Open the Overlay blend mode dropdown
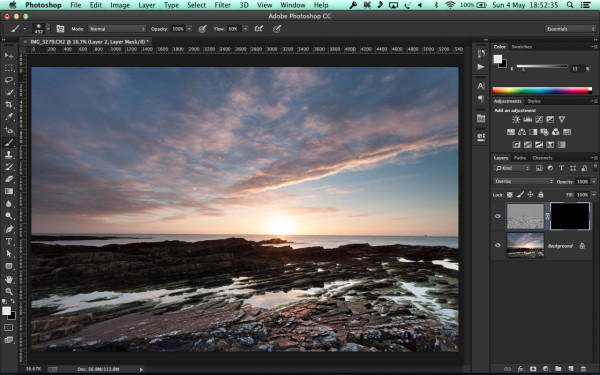Screen dimensions: 600x375 pos(523,181)
